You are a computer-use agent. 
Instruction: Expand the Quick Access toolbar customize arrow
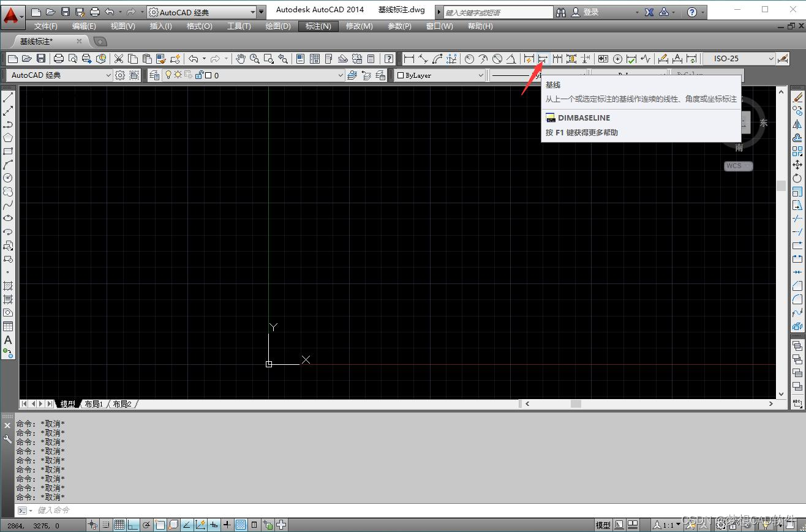262,12
